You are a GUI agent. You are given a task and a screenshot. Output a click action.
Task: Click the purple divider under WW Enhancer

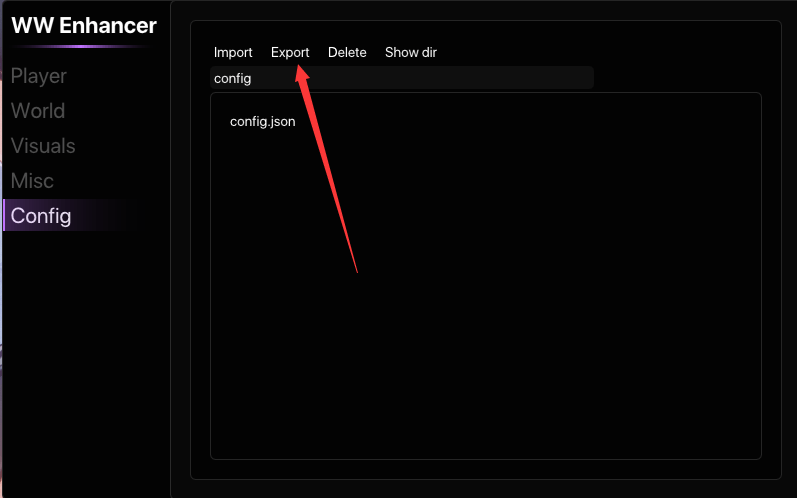tap(84, 46)
